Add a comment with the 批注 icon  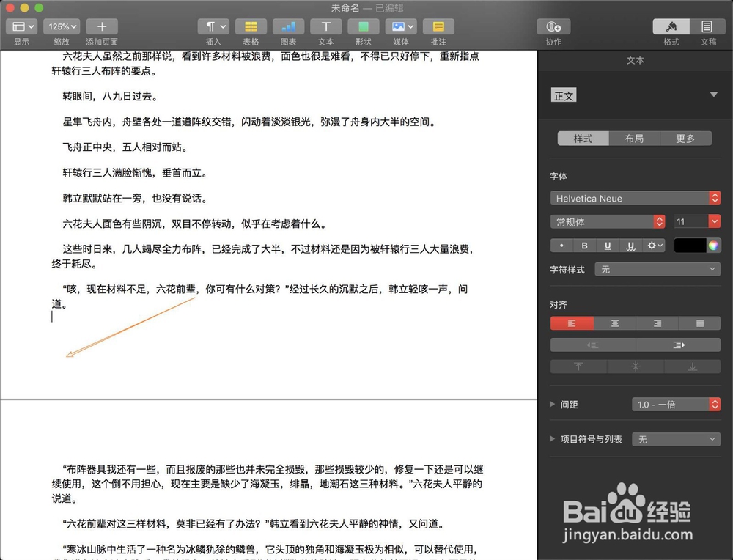438,28
